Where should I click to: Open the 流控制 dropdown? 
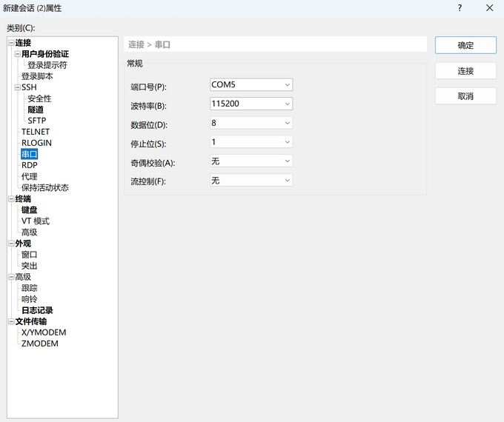[x=251, y=181]
